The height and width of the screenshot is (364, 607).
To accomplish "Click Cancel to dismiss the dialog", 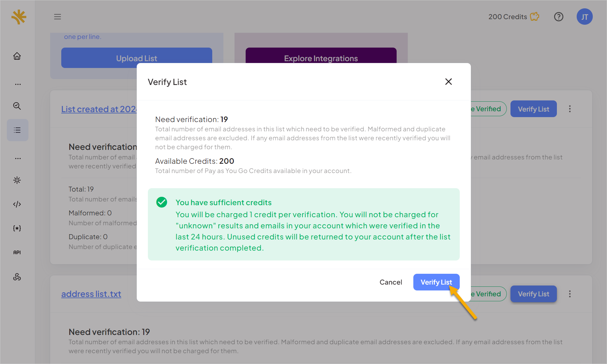I will coord(391,282).
